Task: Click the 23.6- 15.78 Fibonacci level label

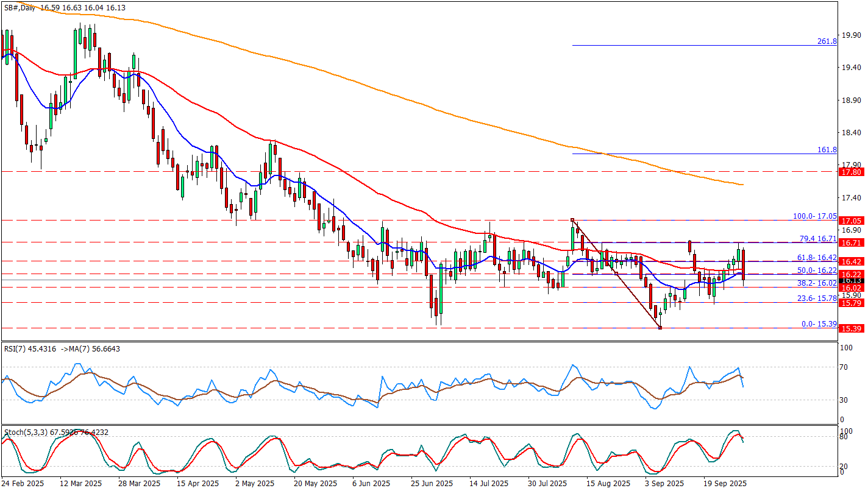Action: [x=817, y=298]
